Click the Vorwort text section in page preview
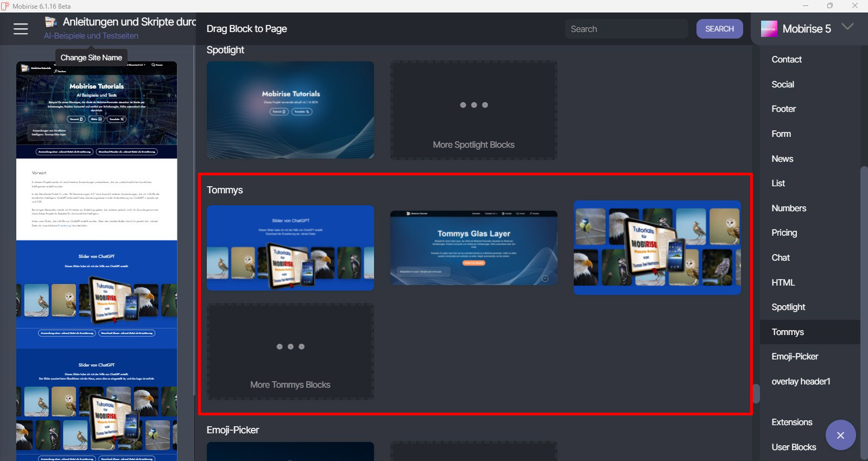Image resolution: width=868 pixels, height=461 pixels. click(97, 199)
